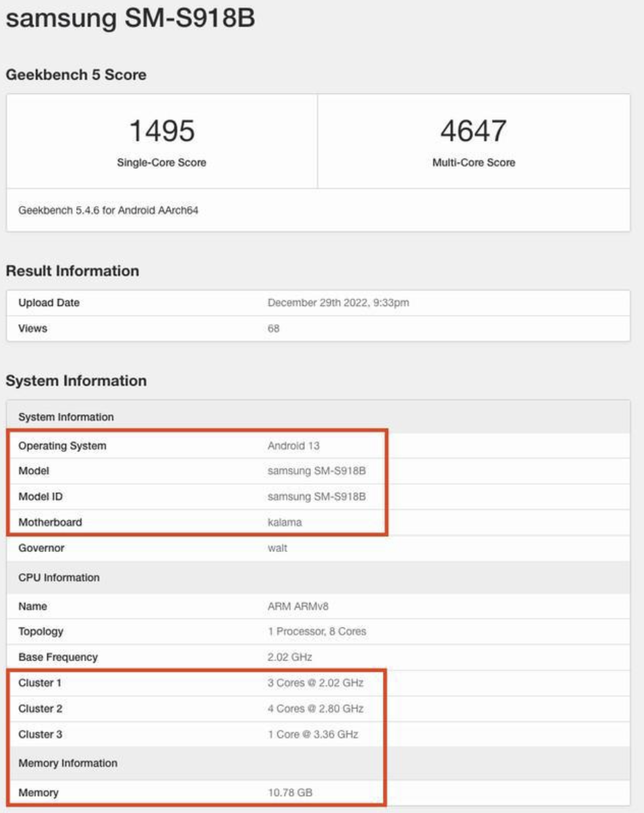Click the page title samsung SM-S918B
Image resolution: width=644 pixels, height=813 pixels.
click(x=130, y=18)
